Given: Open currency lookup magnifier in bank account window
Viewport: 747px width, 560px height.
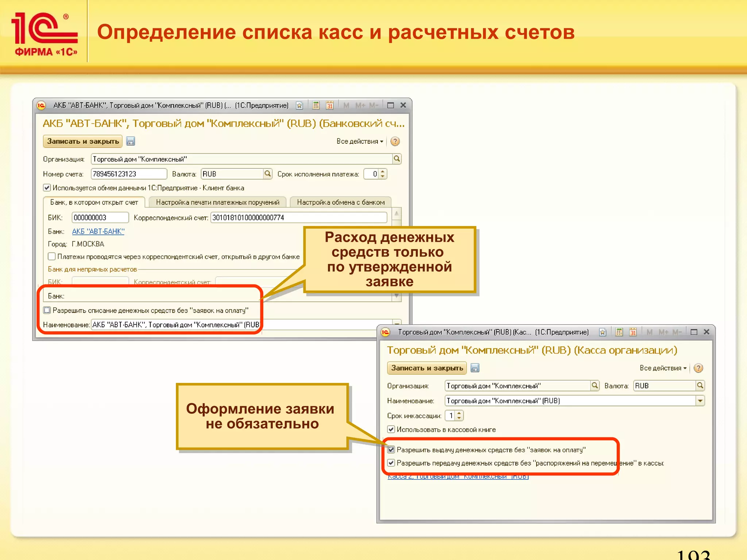Looking at the screenshot, I should [x=268, y=174].
